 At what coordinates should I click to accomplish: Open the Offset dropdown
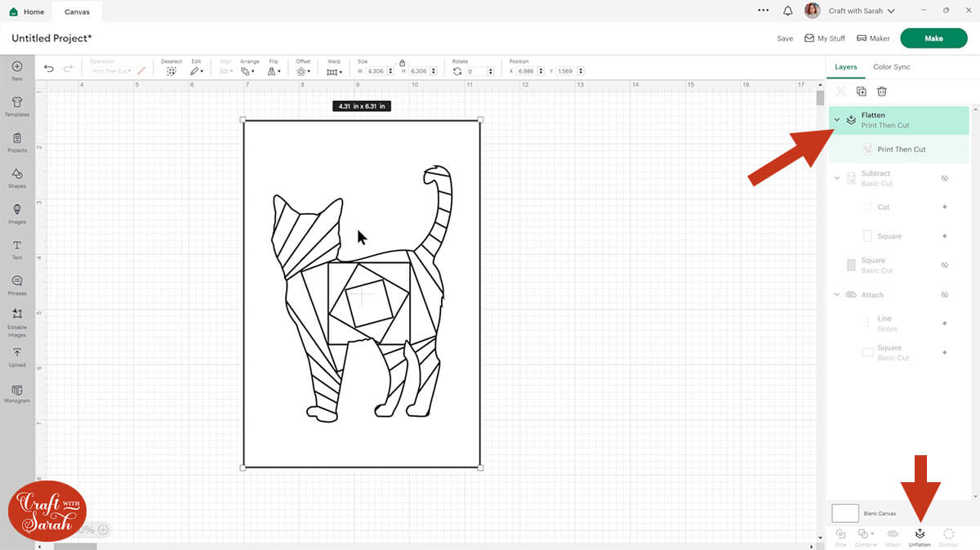(x=303, y=72)
